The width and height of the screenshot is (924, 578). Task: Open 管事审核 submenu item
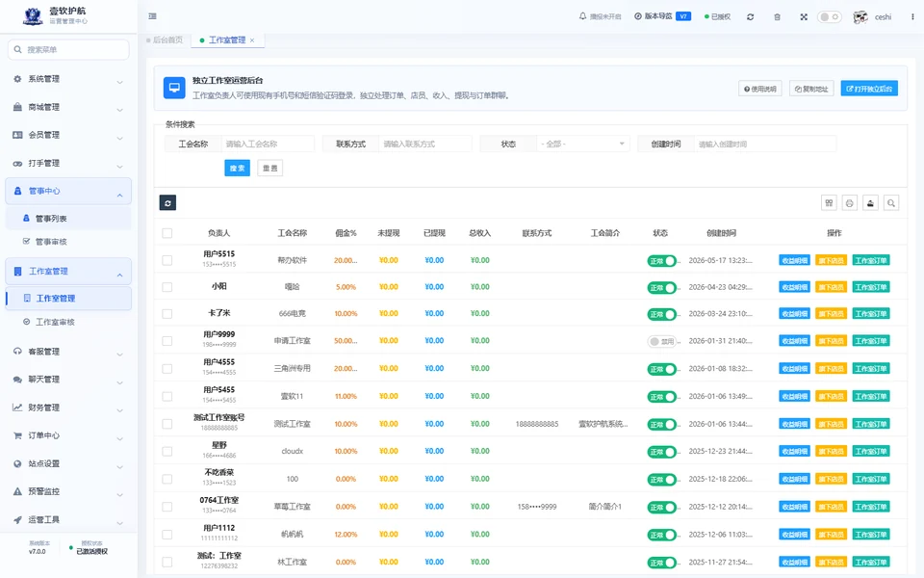pyautogui.click(x=68, y=241)
